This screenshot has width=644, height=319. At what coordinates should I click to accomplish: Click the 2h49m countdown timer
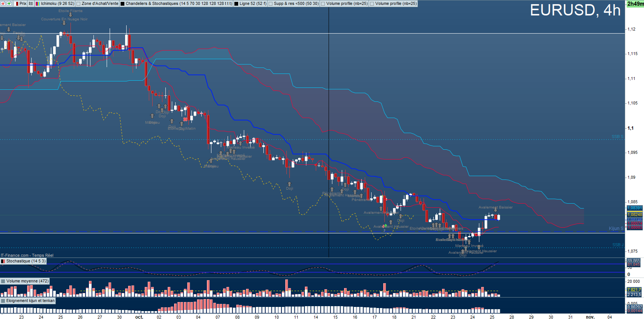pos(635,4)
